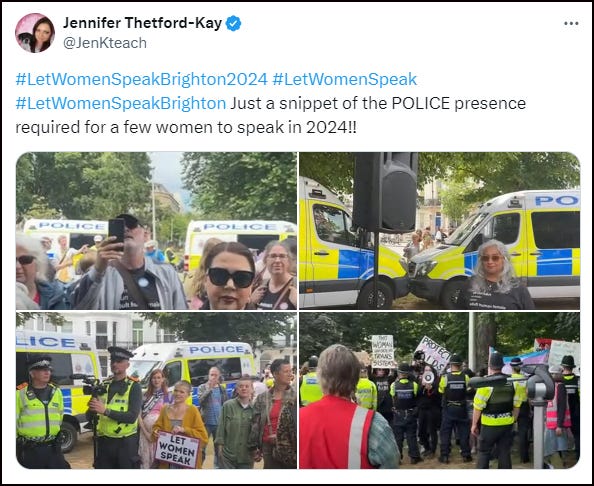Open photo of woman wearing black sunglasses
The width and height of the screenshot is (594, 486).
[156, 231]
